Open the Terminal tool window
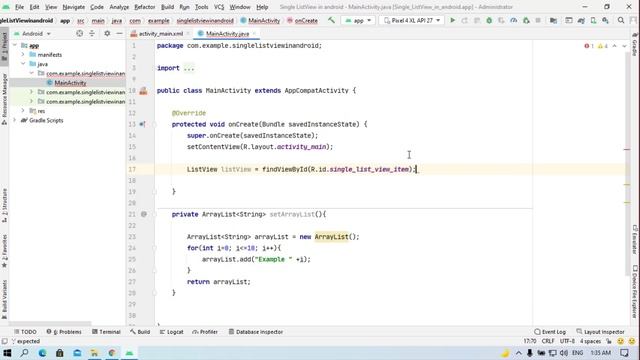Viewport: 640px width, 360px height. pos(106,332)
